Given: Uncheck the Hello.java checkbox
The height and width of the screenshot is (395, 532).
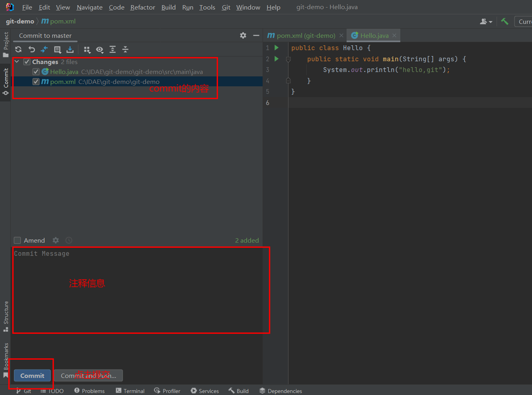Looking at the screenshot, I should click(36, 72).
